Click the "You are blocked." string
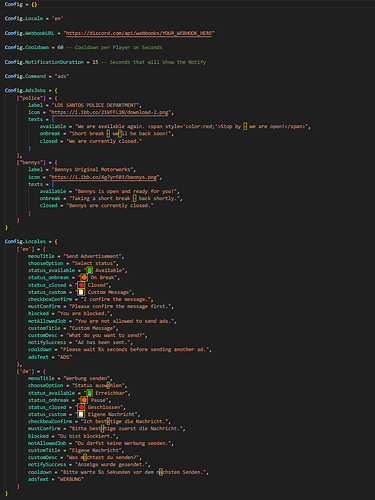Viewport: 375px width, 500px height. pyautogui.click(x=85, y=314)
